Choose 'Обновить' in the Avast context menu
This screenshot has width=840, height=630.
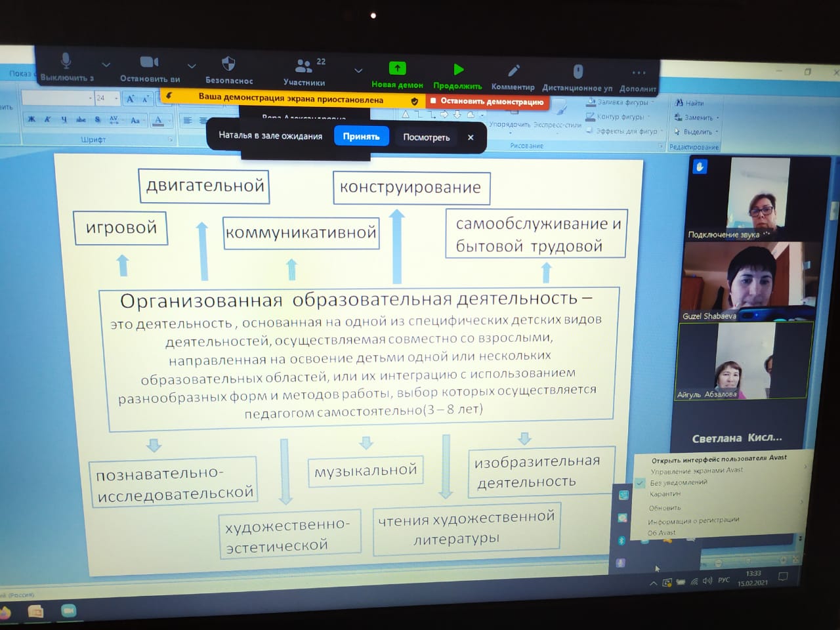pyautogui.click(x=665, y=508)
